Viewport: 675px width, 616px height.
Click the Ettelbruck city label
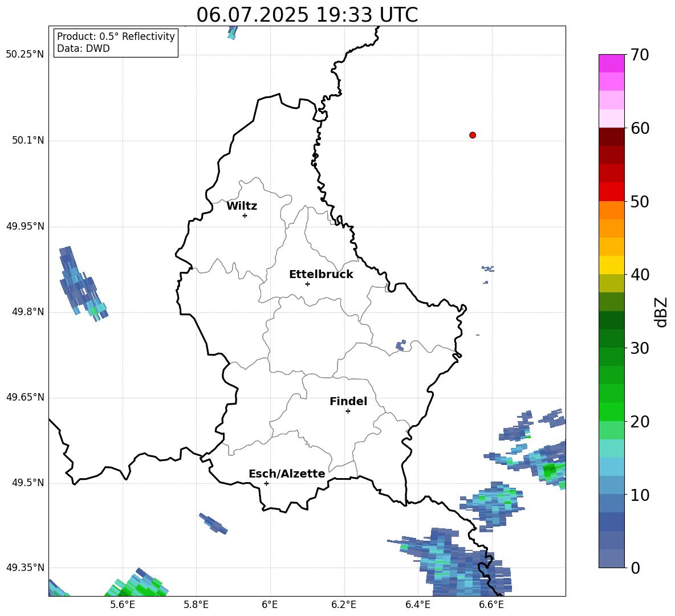[321, 275]
